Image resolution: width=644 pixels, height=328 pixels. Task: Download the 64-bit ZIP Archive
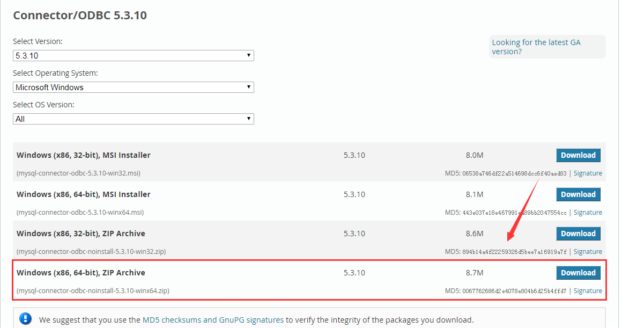tap(578, 273)
